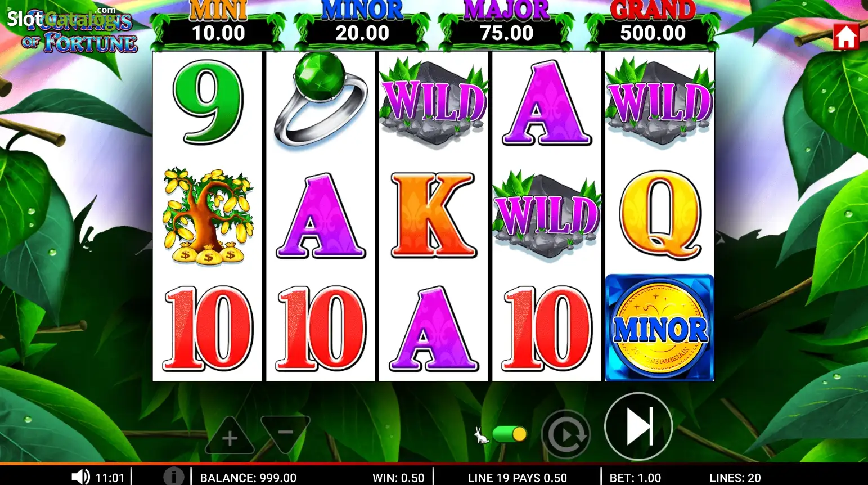Screen dimensions: 868x485
Task: Click the Fountains of Fortune logo
Action: point(79,32)
